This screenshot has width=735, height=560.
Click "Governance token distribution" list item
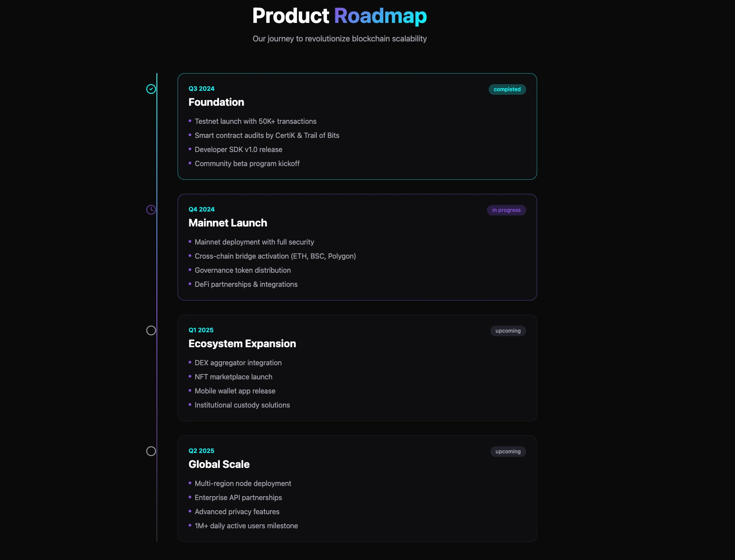(243, 271)
